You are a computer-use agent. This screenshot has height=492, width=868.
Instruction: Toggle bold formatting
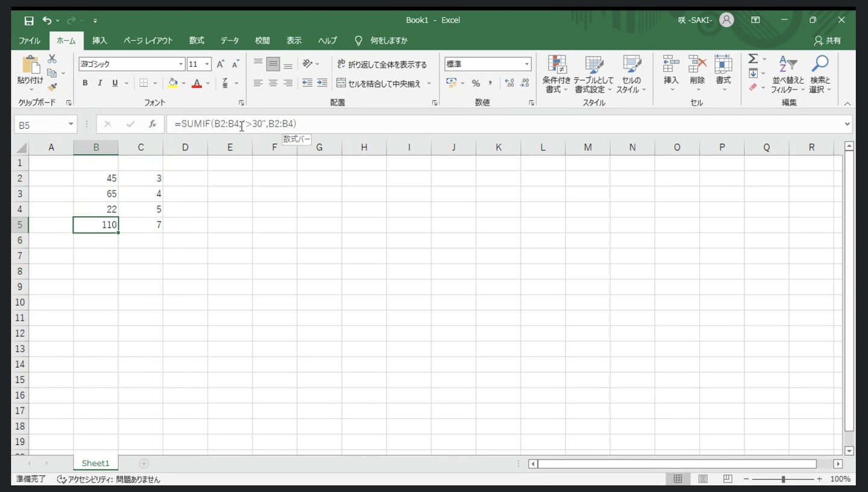[x=85, y=83]
